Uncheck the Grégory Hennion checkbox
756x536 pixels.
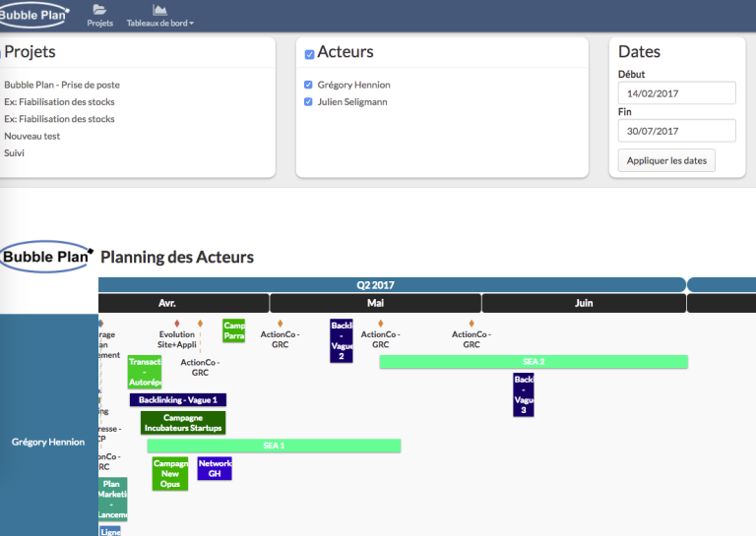tap(308, 85)
